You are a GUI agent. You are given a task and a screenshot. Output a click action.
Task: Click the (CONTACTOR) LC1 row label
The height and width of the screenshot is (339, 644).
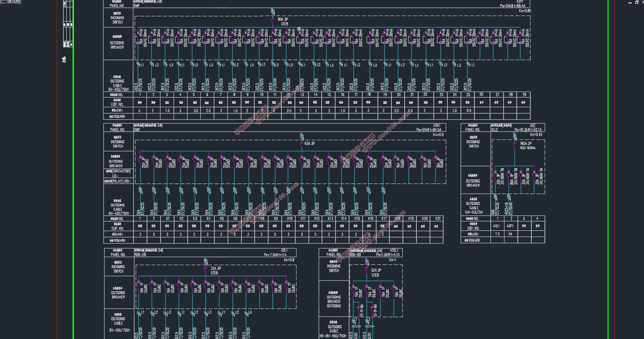[118, 173]
